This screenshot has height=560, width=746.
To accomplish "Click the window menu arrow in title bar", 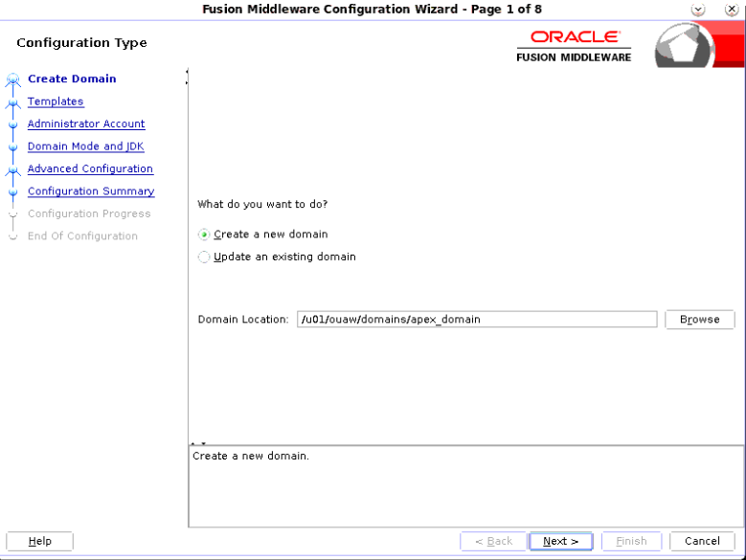I will [x=698, y=10].
